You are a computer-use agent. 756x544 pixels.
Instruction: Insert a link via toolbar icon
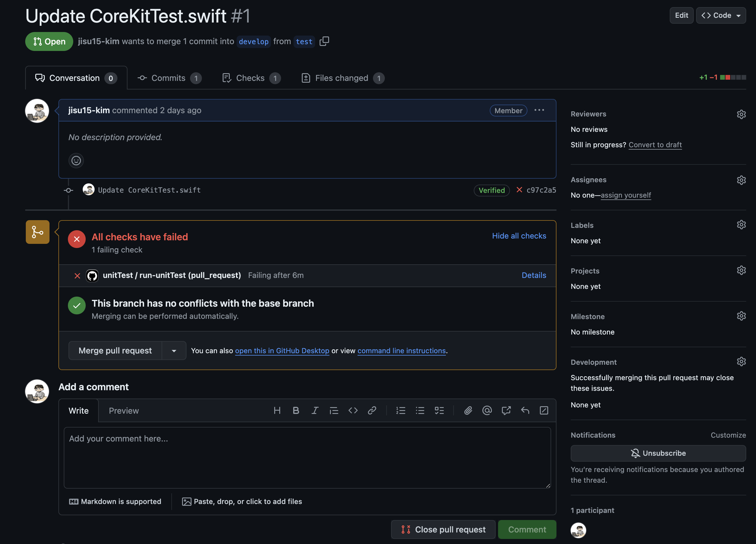click(x=372, y=410)
